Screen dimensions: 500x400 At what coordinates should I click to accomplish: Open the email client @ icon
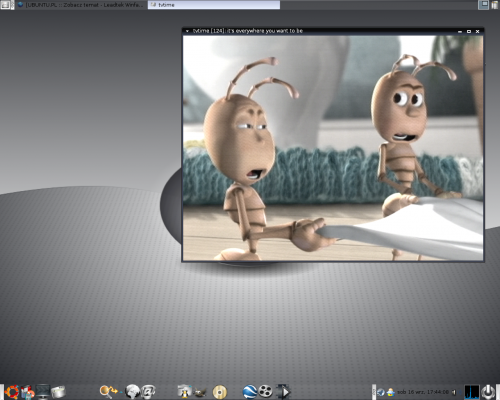pos(148,392)
